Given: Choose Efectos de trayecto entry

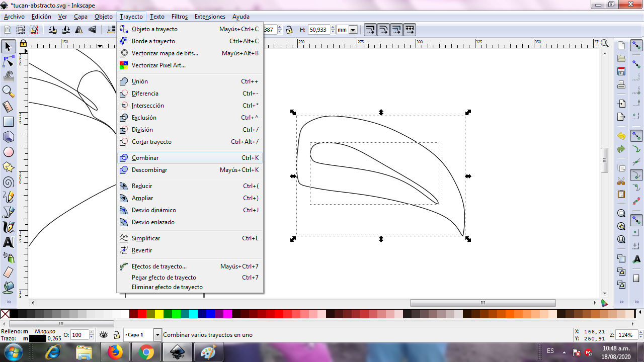Looking at the screenshot, I should click(x=190, y=266).
